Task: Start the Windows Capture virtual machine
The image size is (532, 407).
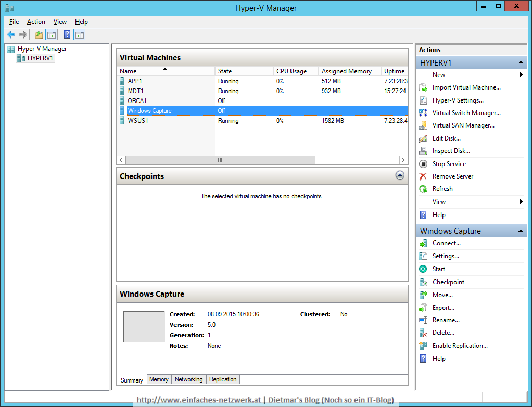Action: tap(438, 269)
